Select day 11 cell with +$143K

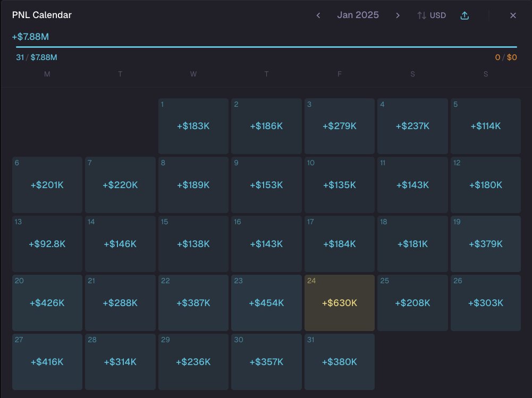[412, 185]
